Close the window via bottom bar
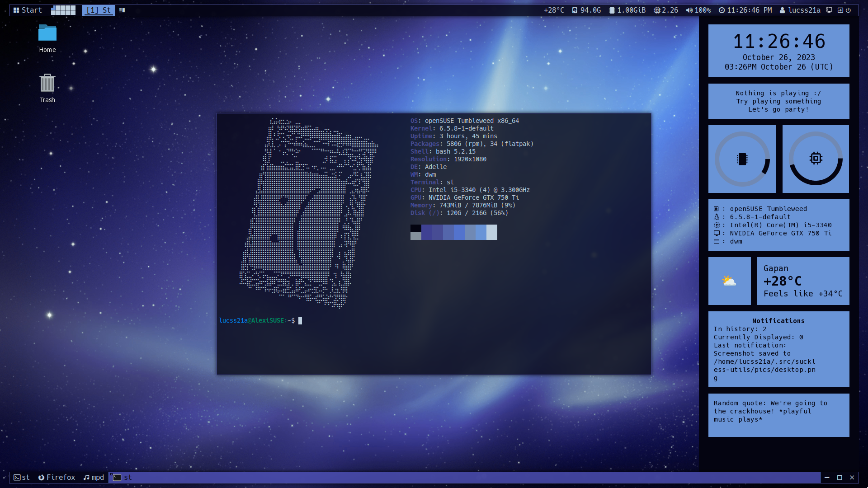 tap(852, 477)
